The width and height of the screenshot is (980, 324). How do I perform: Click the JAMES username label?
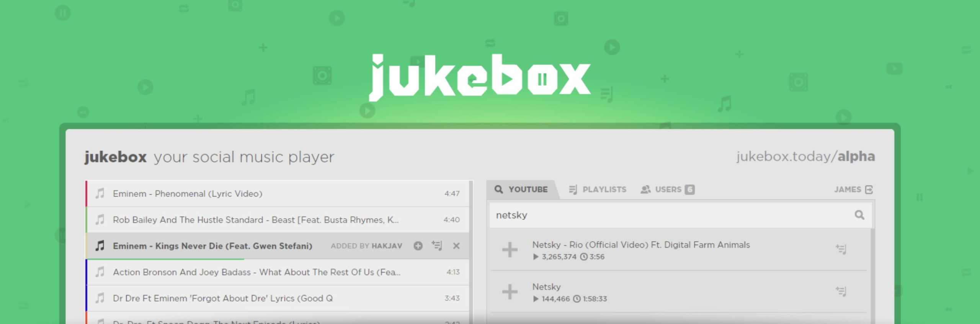click(848, 190)
